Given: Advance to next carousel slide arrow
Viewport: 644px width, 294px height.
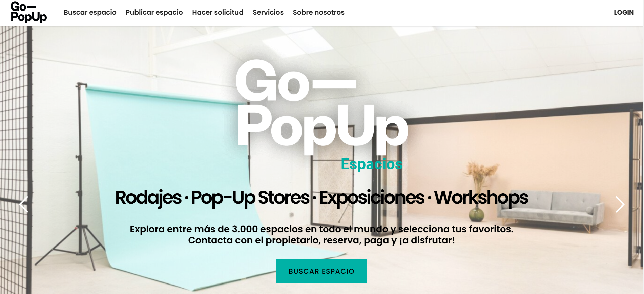Looking at the screenshot, I should [x=620, y=204].
